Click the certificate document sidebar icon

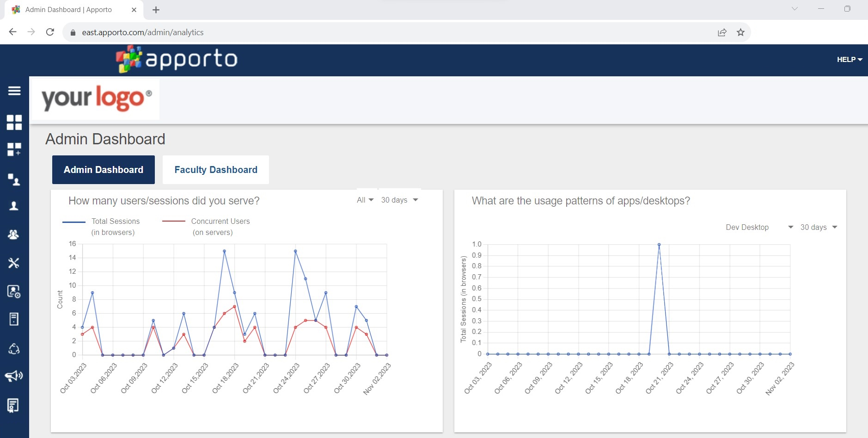(13, 406)
